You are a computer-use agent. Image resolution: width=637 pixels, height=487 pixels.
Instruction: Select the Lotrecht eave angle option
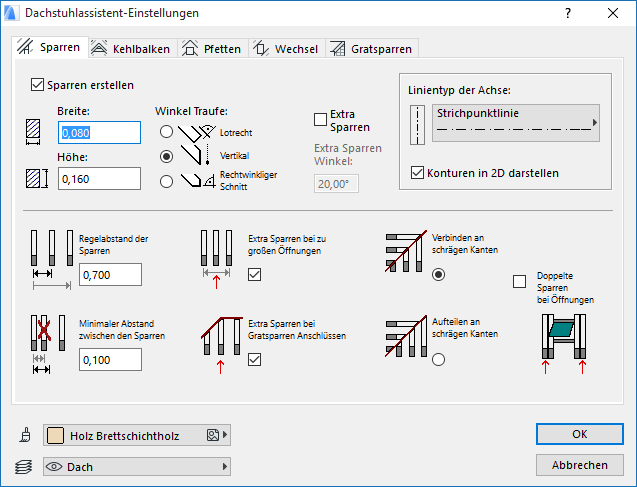click(x=166, y=131)
